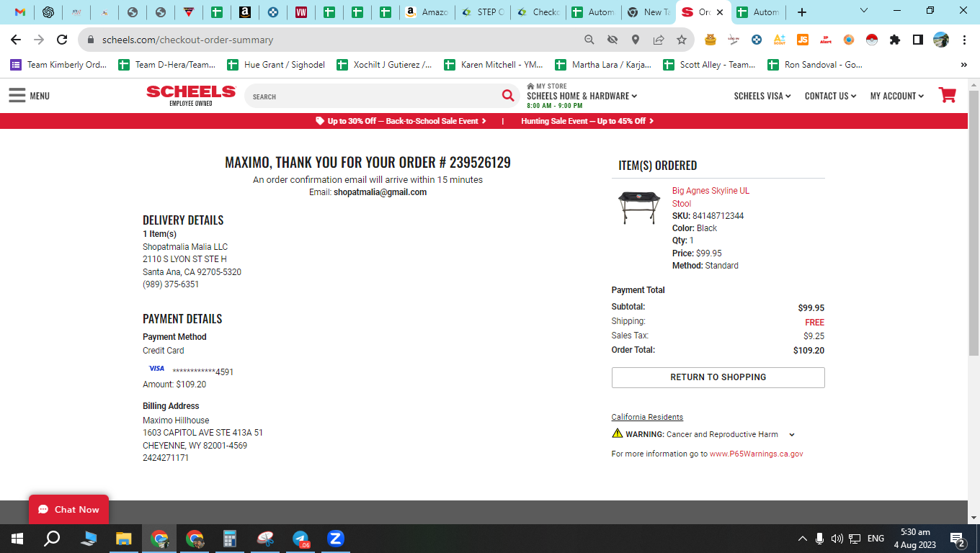Open the Chrome profile avatar
Image resolution: width=980 pixels, height=553 pixels.
tap(941, 40)
